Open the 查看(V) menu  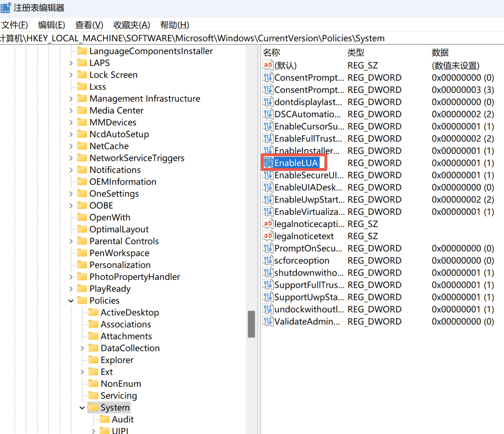[x=89, y=25]
